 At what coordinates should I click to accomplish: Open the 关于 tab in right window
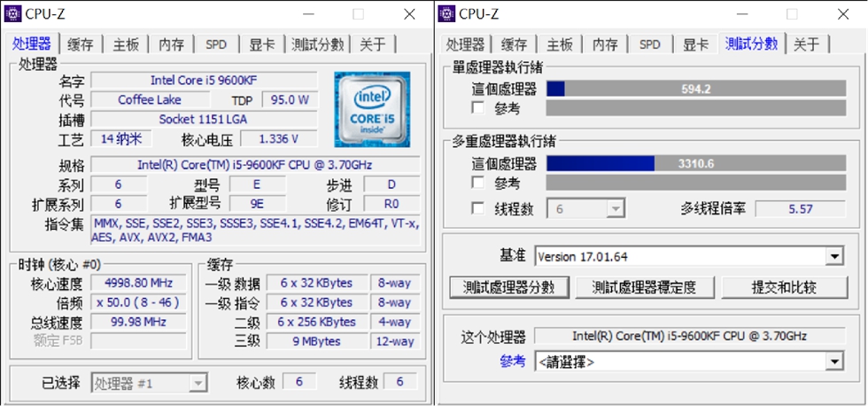click(x=807, y=45)
